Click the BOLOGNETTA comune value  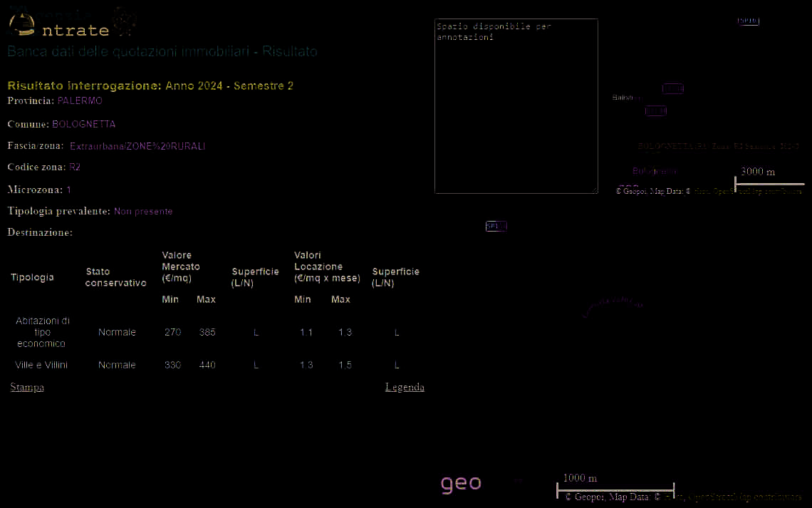83,124
